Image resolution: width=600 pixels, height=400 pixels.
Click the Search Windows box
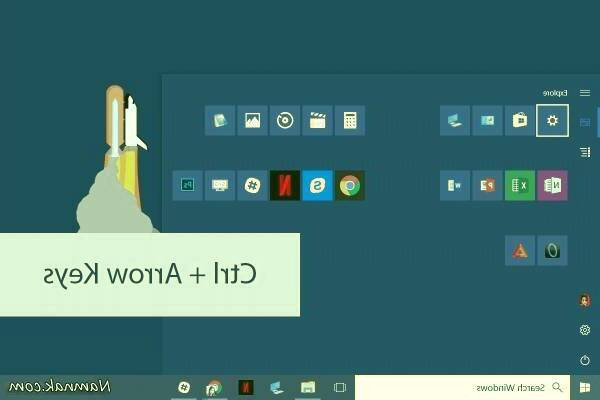470,387
